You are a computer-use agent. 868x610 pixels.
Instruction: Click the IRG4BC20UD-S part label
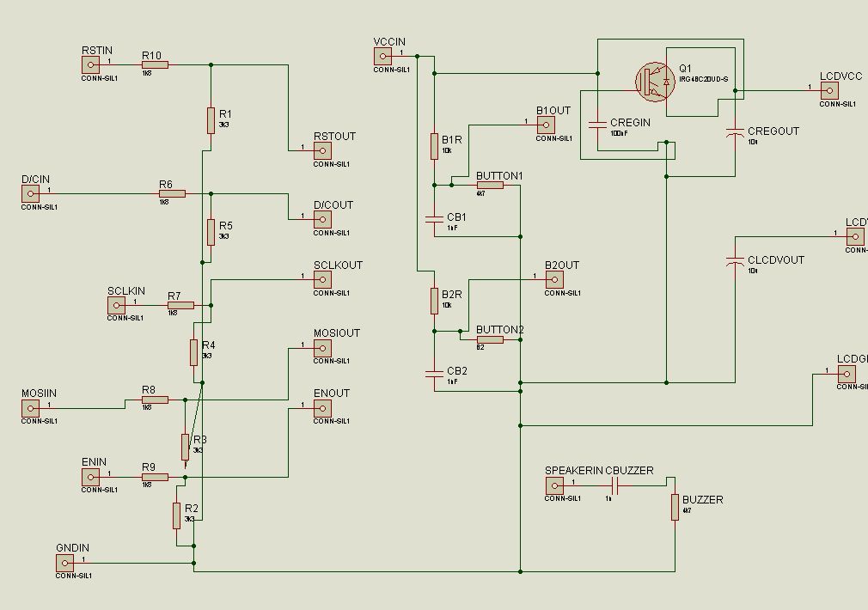704,79
